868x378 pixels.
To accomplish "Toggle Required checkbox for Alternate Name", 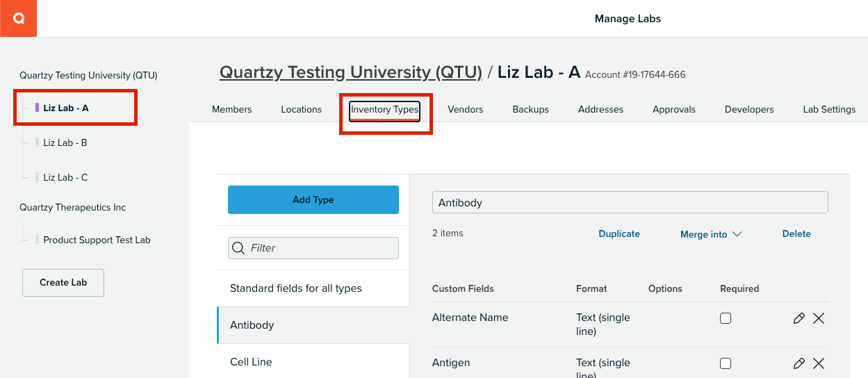I will (x=726, y=318).
